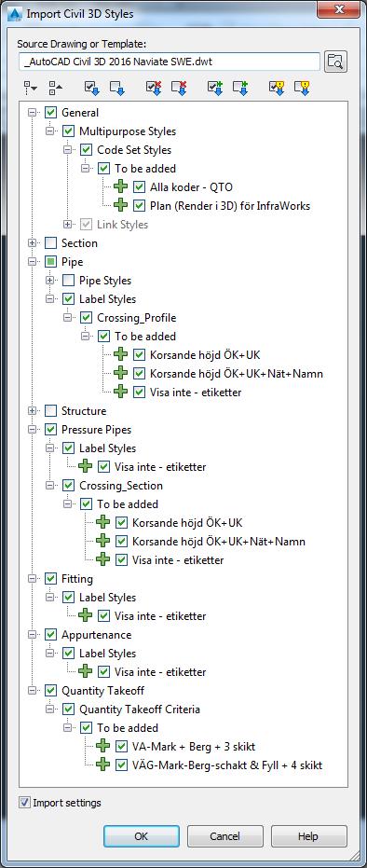Click the uncheck all styles icon
Viewport: 367px width, 868px height.
coord(117,88)
